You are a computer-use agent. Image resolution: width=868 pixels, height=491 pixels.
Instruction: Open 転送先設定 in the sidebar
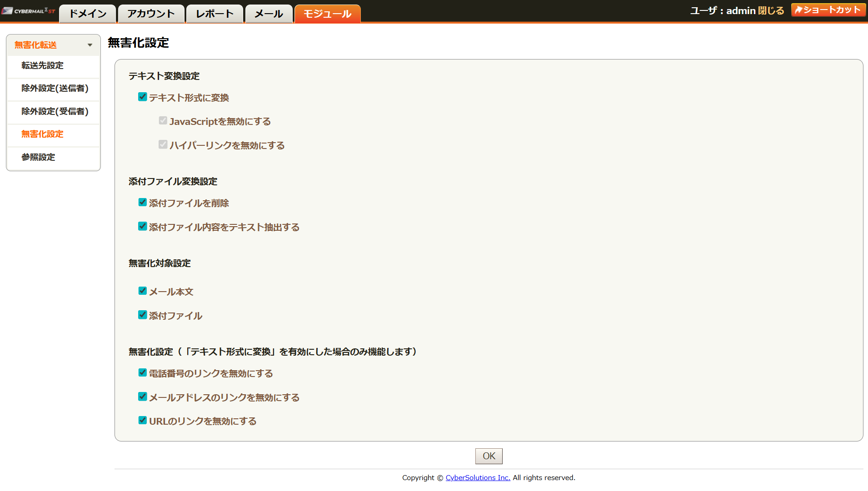[42, 65]
